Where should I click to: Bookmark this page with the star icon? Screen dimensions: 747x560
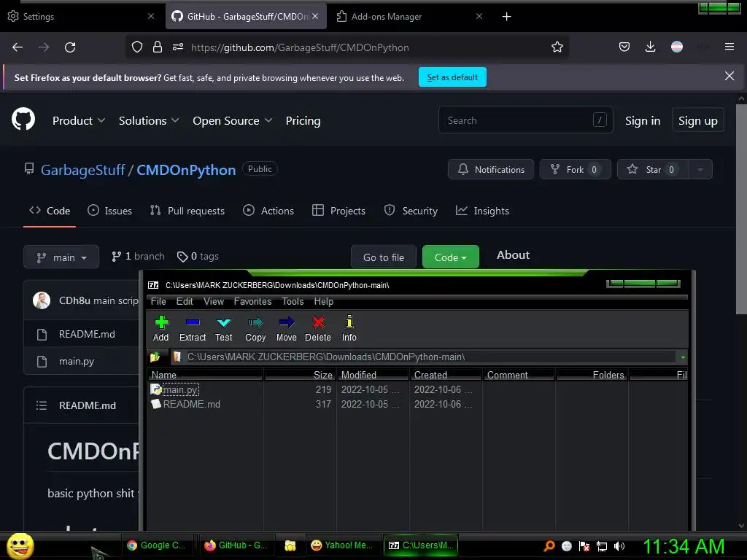(557, 47)
